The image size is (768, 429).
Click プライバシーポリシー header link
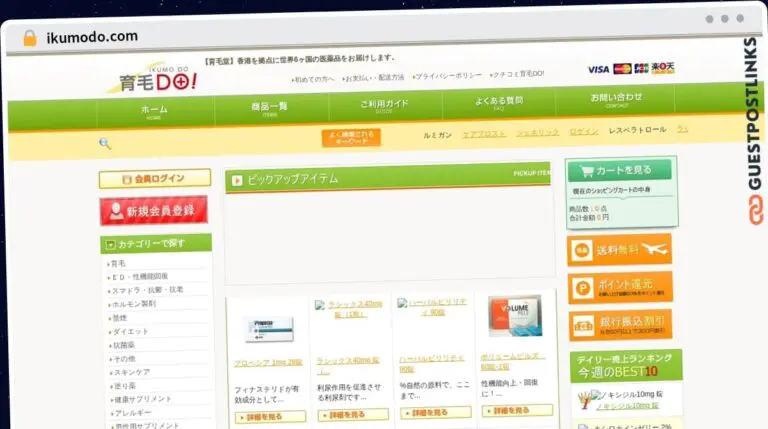coord(447,76)
